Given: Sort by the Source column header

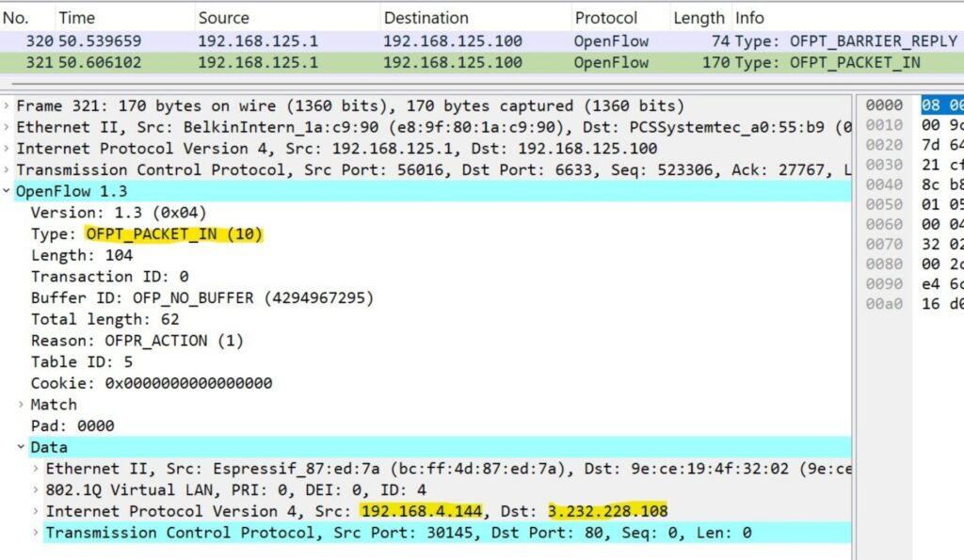Looking at the screenshot, I should [x=224, y=18].
